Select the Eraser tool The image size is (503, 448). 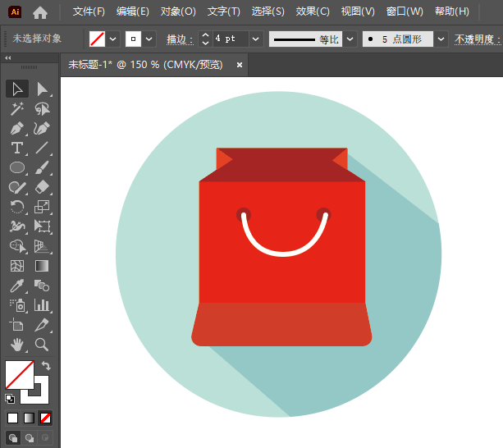[42, 187]
